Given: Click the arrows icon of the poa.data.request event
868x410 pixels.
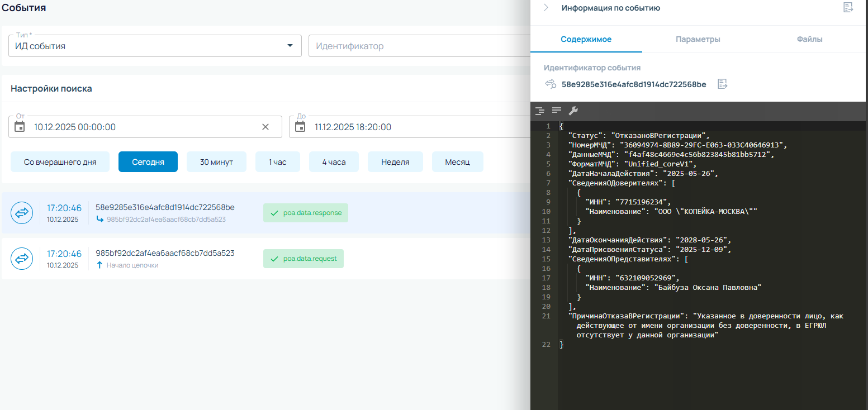Looking at the screenshot, I should point(22,259).
